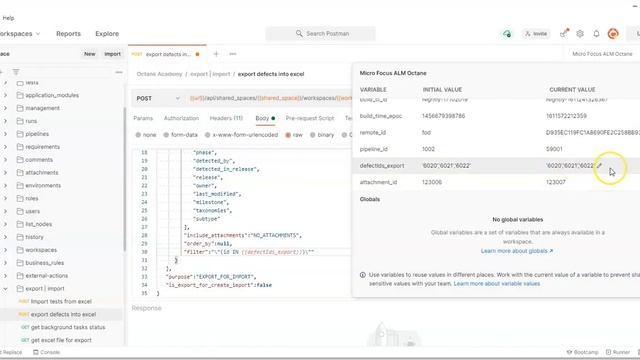Open the satellite capture requests icon
This screenshot has height=360, width=640.
564,33
